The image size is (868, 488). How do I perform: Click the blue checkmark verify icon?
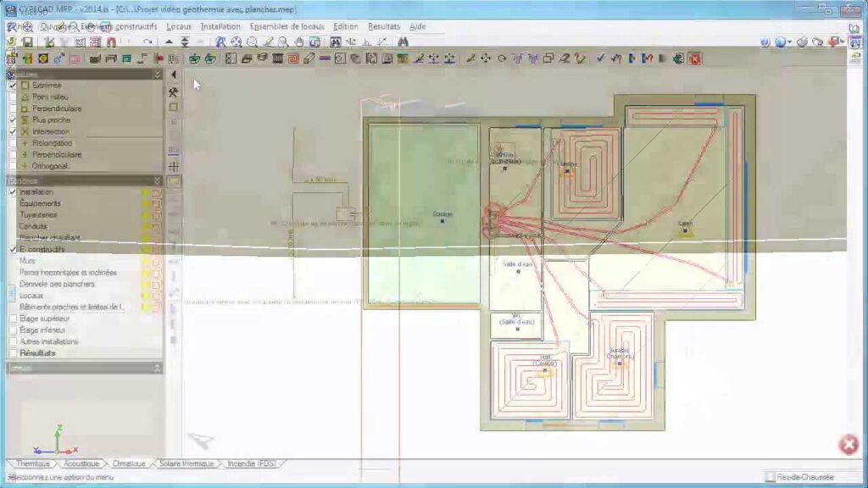click(600, 58)
